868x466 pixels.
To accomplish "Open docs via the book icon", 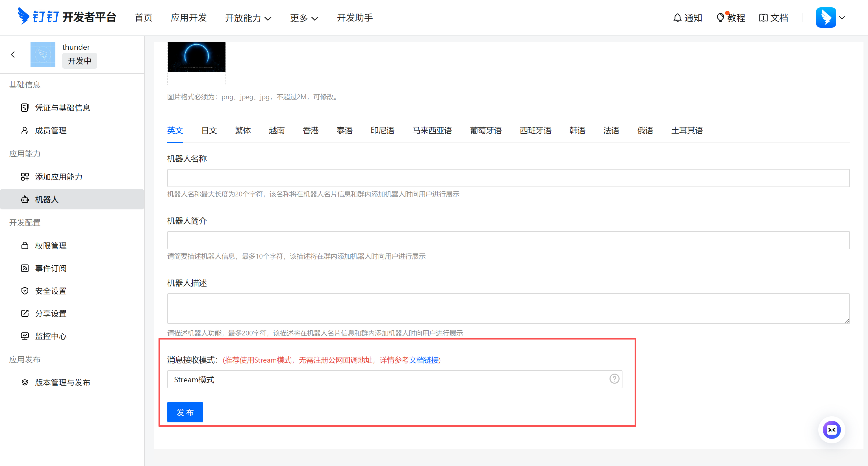I will pyautogui.click(x=763, y=18).
